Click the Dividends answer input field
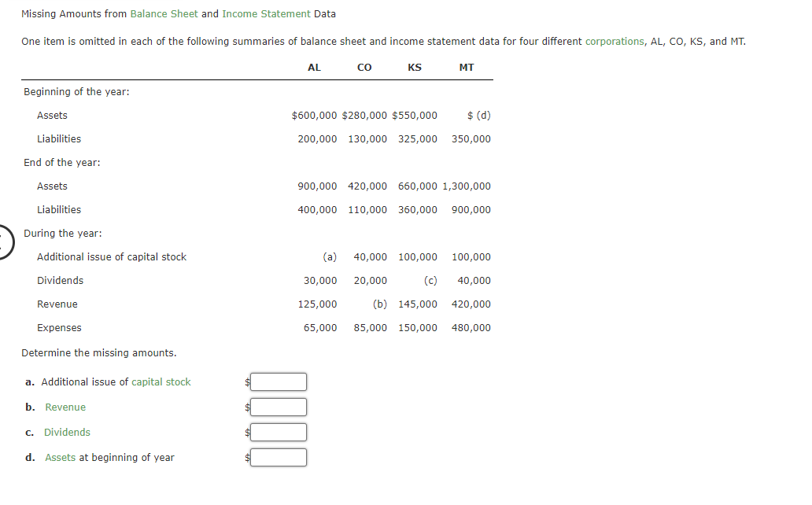 coord(279,432)
